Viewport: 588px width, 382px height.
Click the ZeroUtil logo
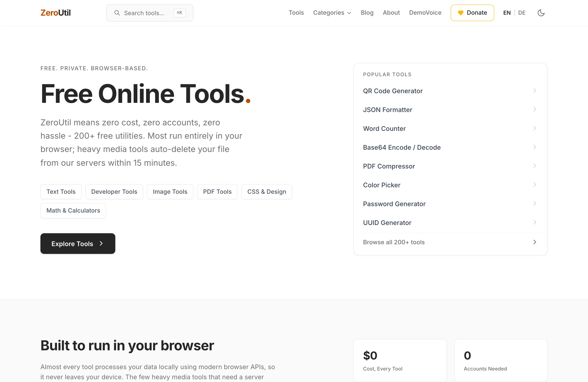pyautogui.click(x=56, y=13)
